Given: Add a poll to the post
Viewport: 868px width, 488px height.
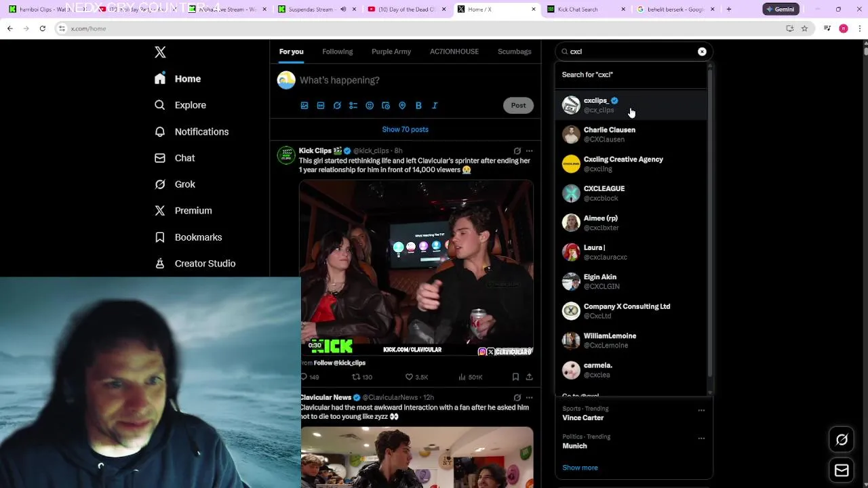Looking at the screenshot, I should tap(353, 106).
